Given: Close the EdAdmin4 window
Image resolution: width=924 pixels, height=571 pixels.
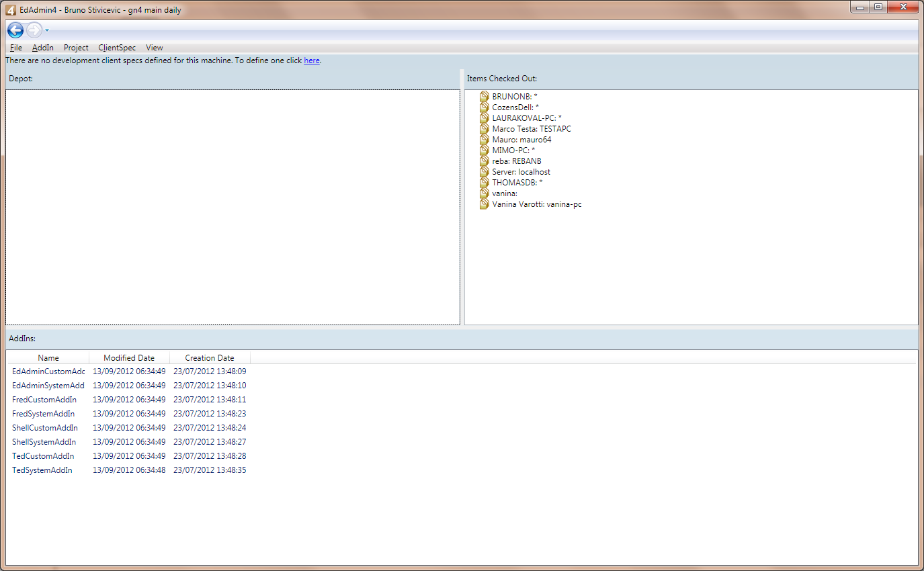Looking at the screenshot, I should 902,7.
